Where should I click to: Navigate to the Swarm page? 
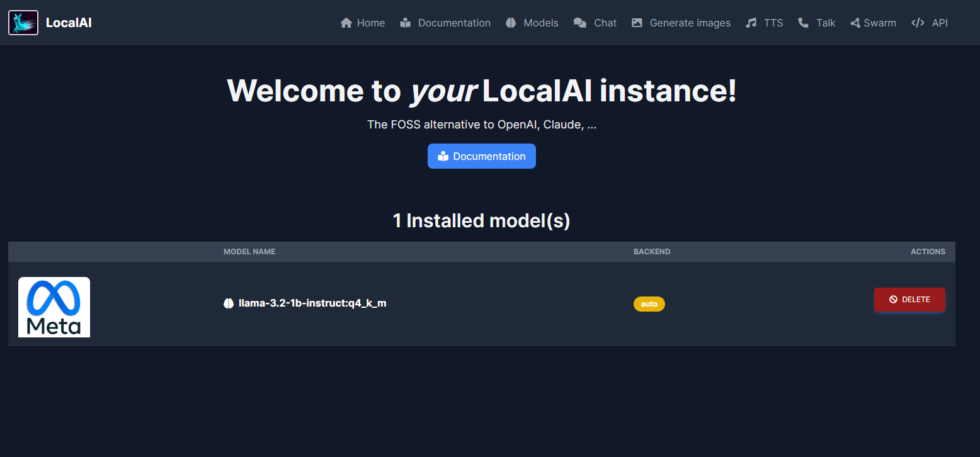[x=879, y=23]
